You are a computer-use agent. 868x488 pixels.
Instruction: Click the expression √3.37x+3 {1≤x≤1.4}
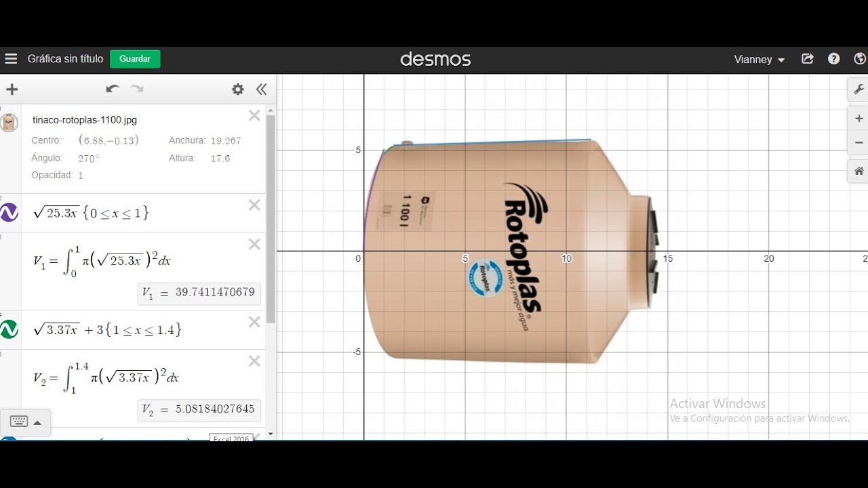pyautogui.click(x=107, y=330)
